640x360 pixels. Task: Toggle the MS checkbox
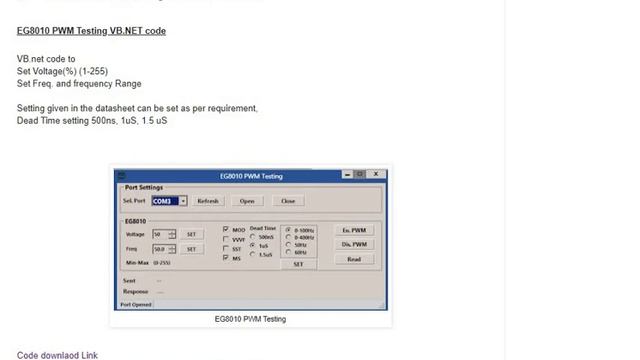click(x=226, y=258)
